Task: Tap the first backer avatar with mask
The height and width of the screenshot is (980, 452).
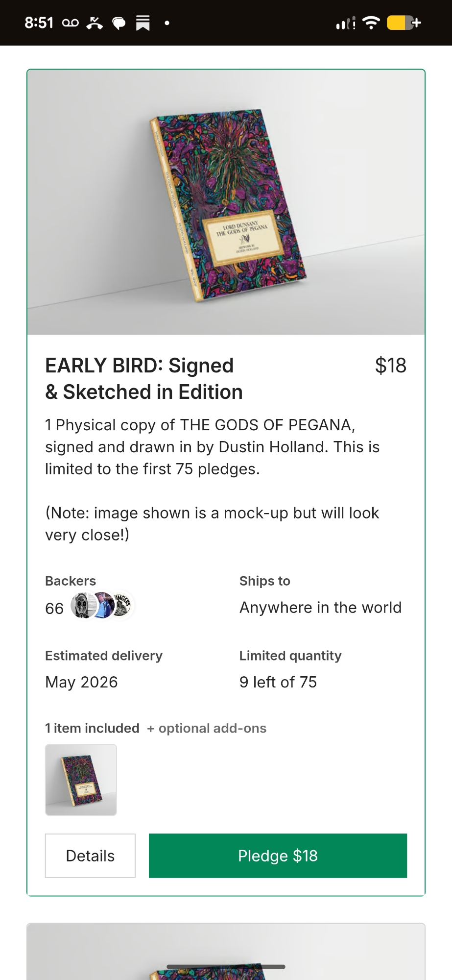Action: click(82, 606)
